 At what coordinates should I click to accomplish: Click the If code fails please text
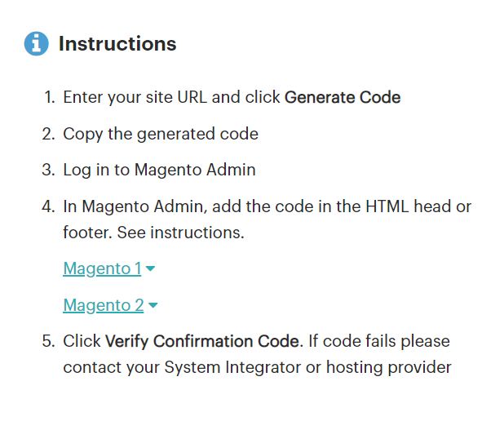379,342
